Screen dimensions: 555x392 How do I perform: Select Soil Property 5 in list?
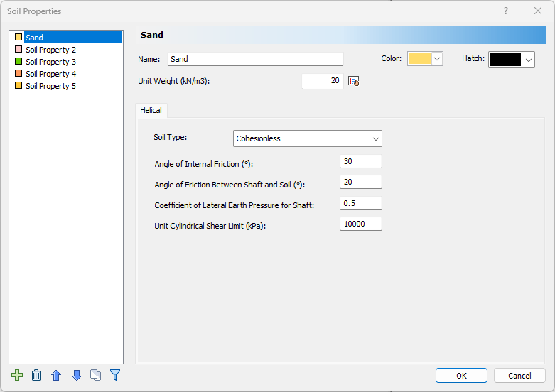[x=51, y=86]
